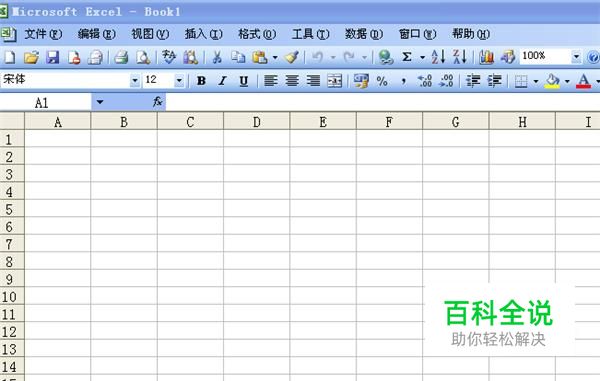The height and width of the screenshot is (381, 600).
Task: Toggle merge and center cells
Action: pos(334,81)
